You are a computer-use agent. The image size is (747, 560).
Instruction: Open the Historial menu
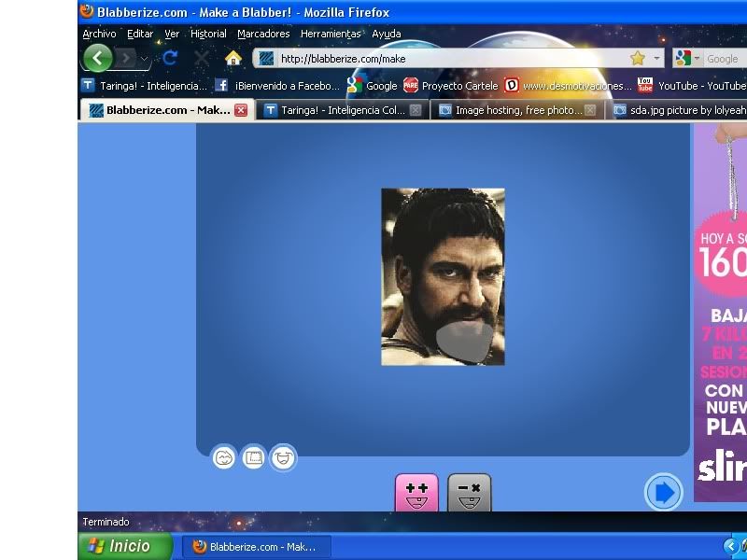tap(208, 34)
